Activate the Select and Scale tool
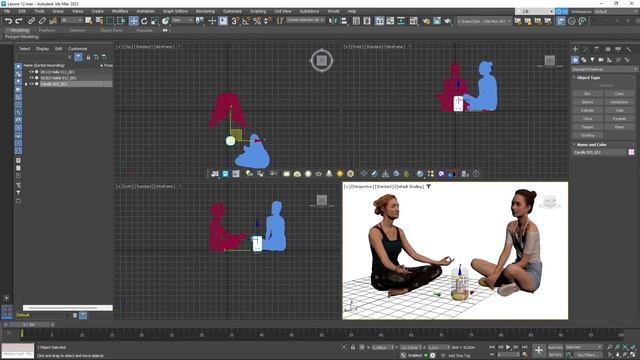 pos(155,21)
